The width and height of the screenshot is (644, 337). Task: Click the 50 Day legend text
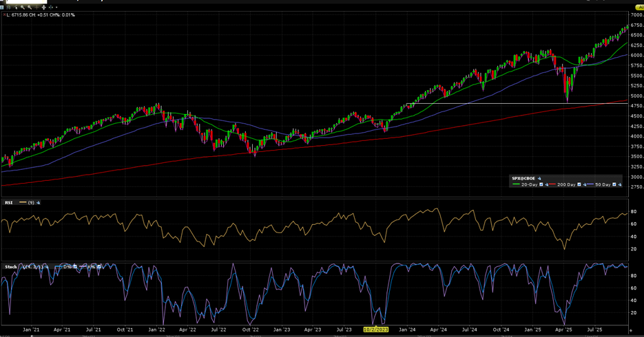[x=603, y=184]
